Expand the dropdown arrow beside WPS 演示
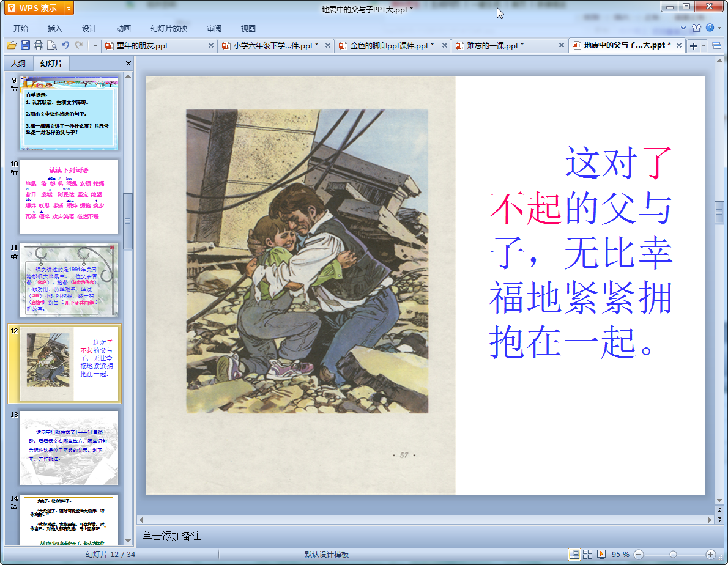 coord(69,9)
